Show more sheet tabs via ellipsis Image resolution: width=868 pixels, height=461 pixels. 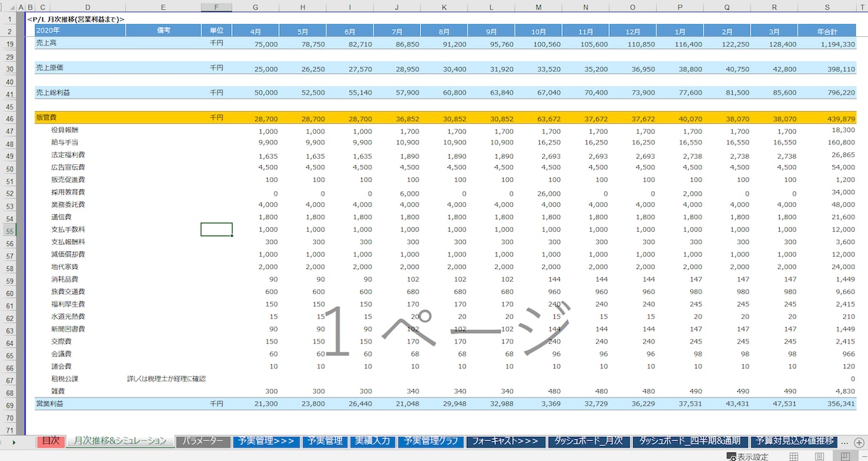(845, 442)
